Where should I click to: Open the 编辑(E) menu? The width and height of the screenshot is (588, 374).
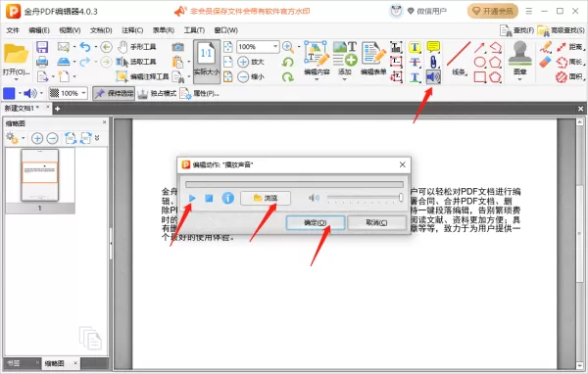click(39, 30)
